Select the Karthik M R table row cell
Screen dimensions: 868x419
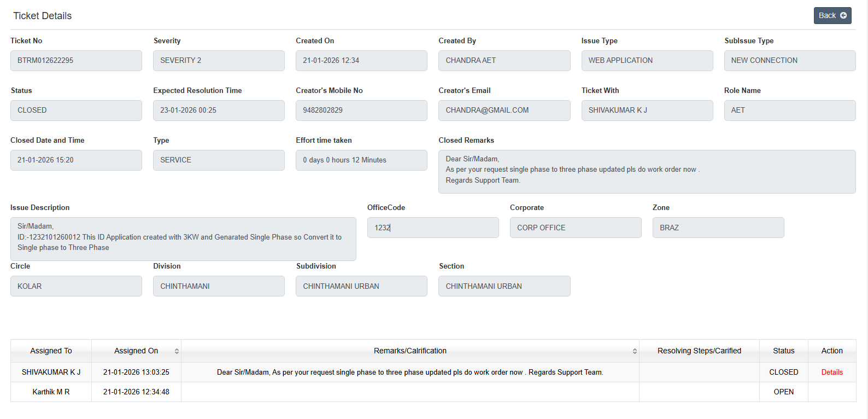(x=51, y=392)
